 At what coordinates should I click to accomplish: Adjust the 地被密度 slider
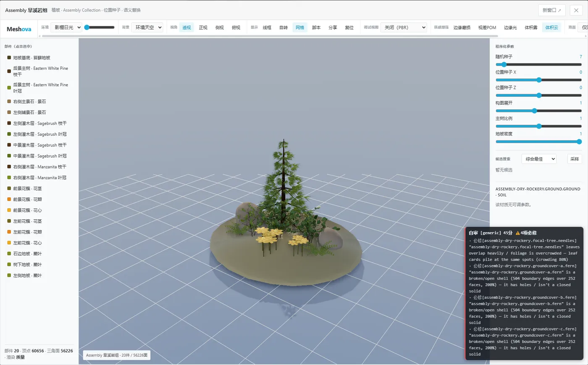(x=538, y=142)
